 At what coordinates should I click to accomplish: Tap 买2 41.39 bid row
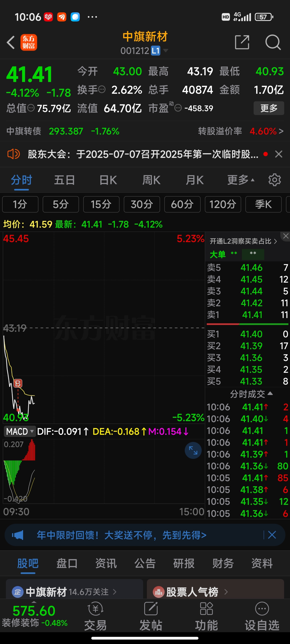pyautogui.click(x=248, y=346)
